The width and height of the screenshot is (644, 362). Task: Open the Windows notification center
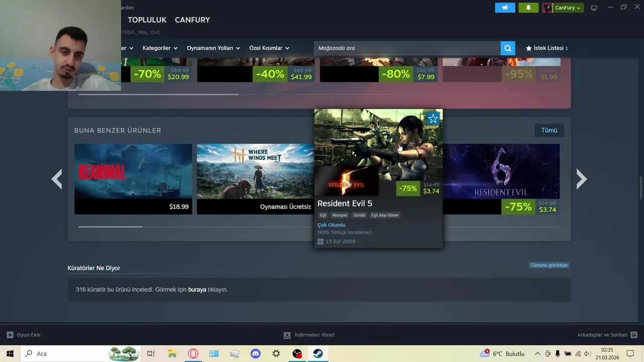coord(630,353)
